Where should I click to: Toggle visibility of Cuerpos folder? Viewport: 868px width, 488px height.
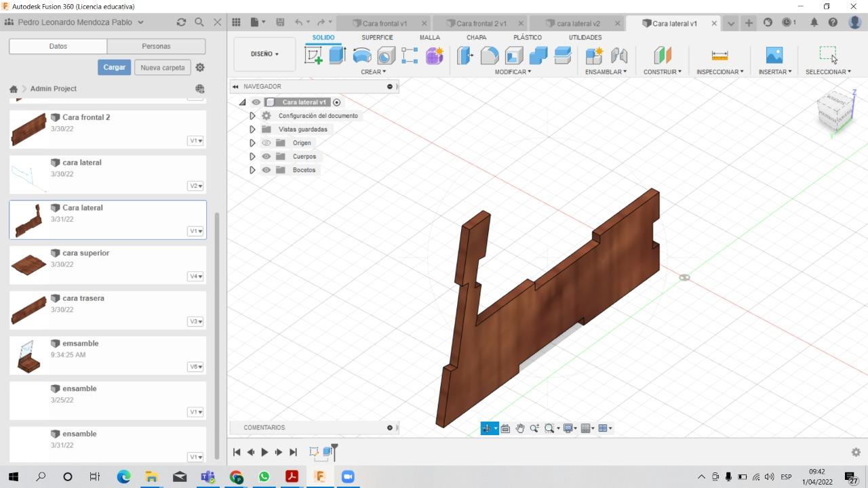pos(267,157)
